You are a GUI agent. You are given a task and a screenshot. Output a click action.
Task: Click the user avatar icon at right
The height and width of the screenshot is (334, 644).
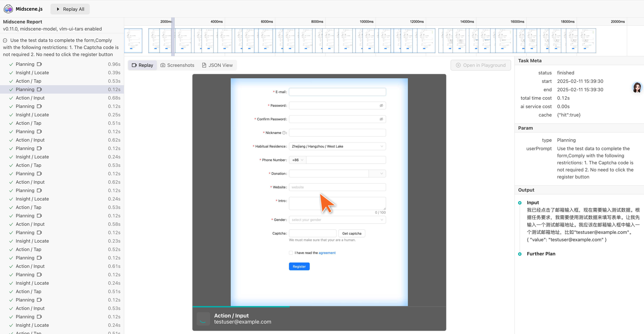pos(637,87)
